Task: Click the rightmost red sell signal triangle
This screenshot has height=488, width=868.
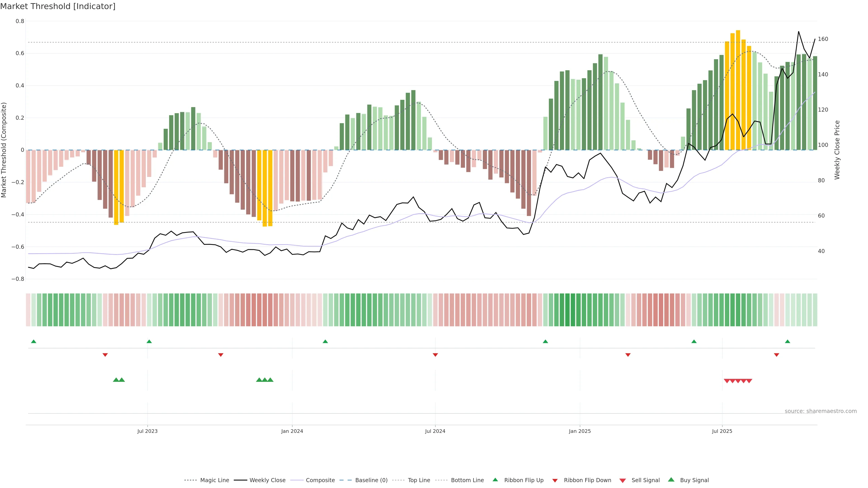Action: click(749, 381)
